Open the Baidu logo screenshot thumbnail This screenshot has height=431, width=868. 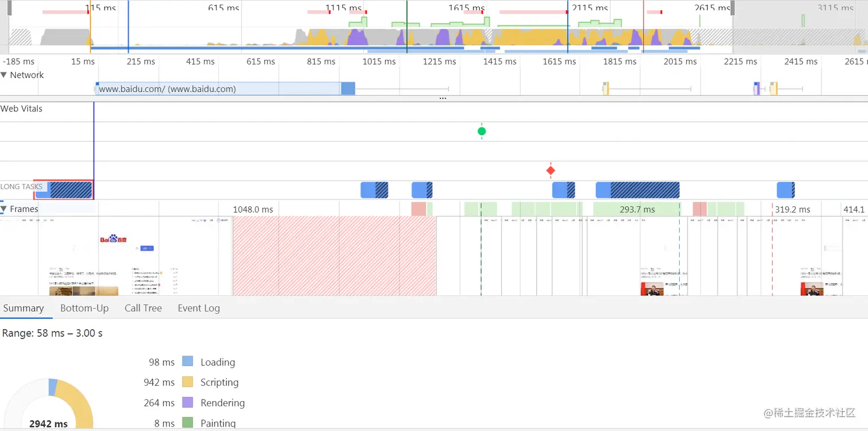pos(117,256)
